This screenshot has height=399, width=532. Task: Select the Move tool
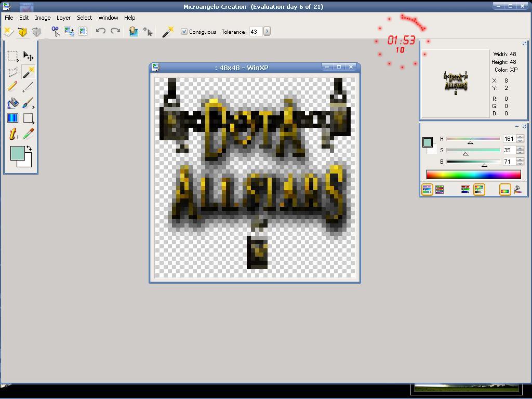click(x=28, y=56)
